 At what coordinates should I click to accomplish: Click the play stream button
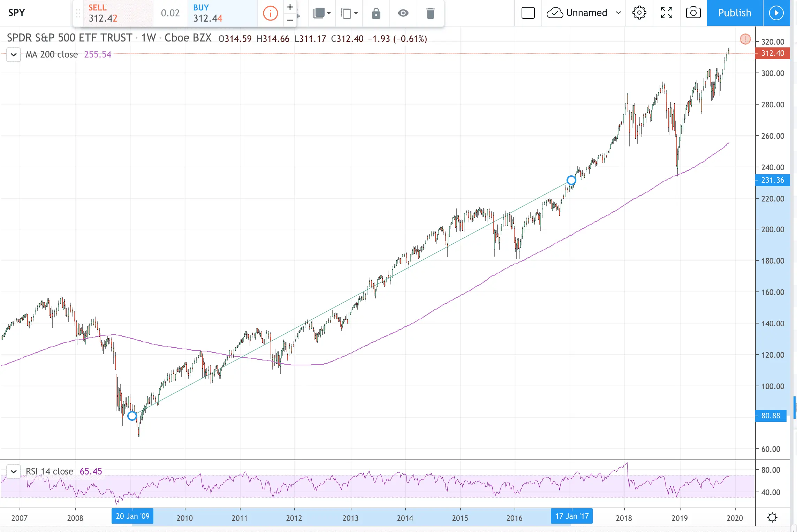click(776, 13)
